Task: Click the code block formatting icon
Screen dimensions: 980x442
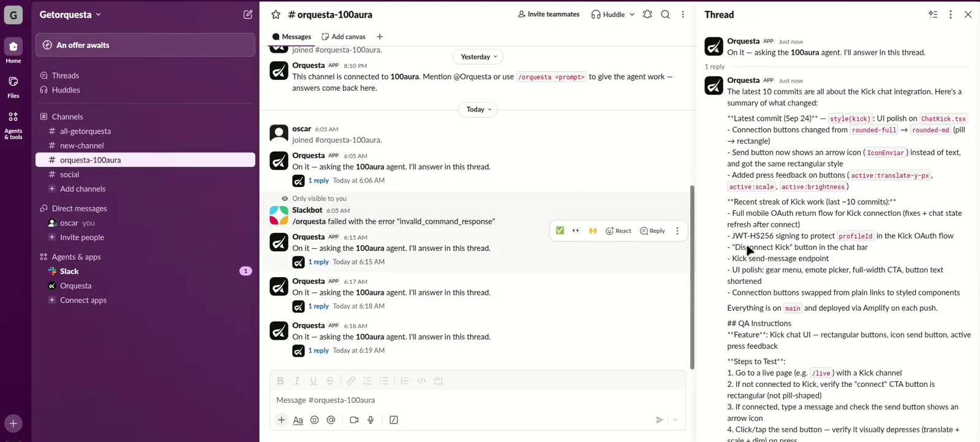Action: click(438, 381)
